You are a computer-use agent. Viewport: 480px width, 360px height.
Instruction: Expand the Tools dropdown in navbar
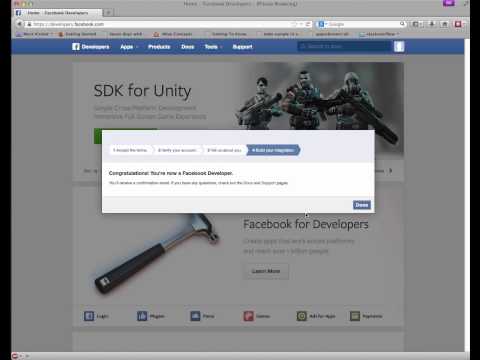[213, 47]
